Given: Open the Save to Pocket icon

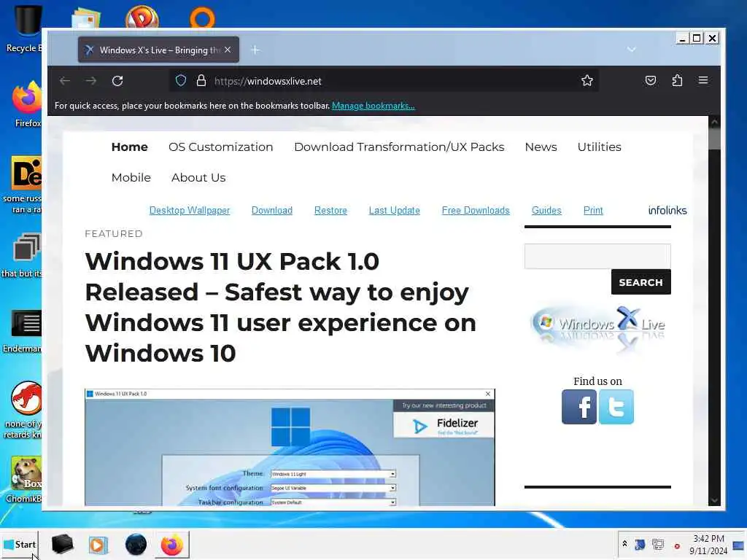Looking at the screenshot, I should pos(650,80).
